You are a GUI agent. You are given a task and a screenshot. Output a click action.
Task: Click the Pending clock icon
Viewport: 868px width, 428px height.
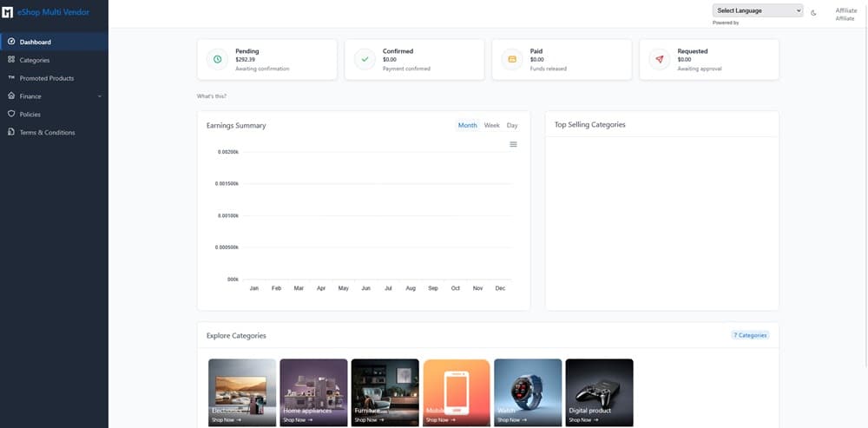point(217,59)
